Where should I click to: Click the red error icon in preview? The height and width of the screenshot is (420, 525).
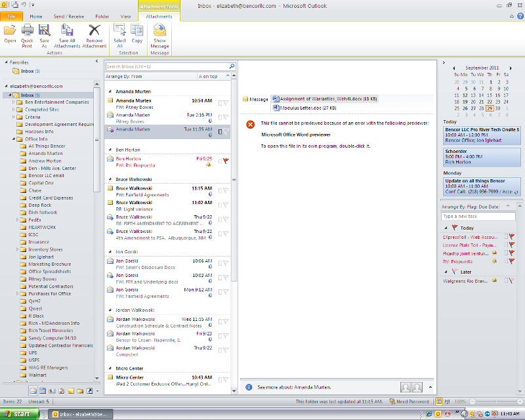(250, 124)
